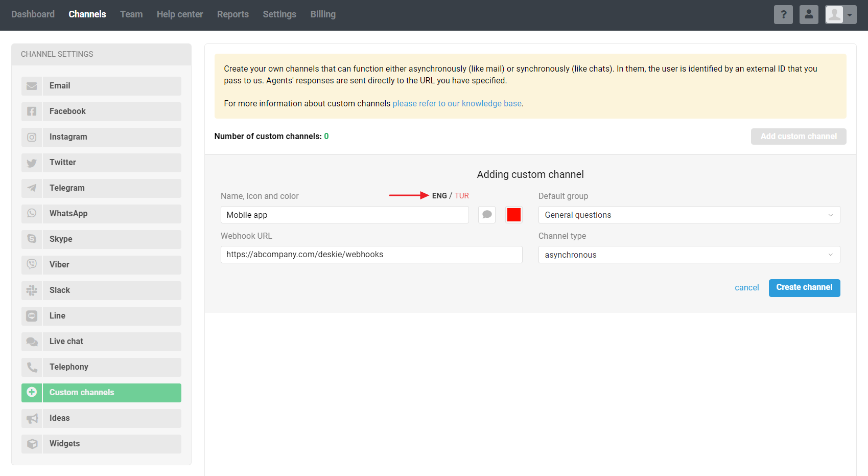The width and height of the screenshot is (868, 476).
Task: Click the Viber logo icon
Action: (32, 265)
